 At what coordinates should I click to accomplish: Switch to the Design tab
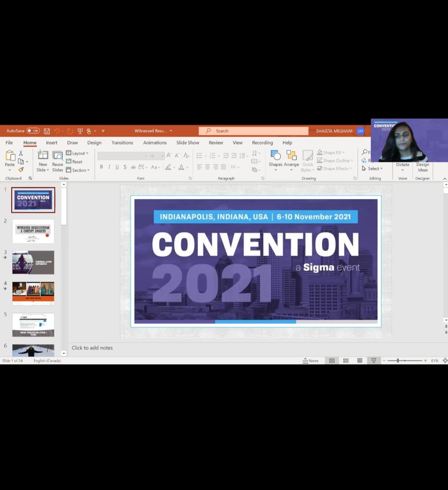pyautogui.click(x=94, y=142)
